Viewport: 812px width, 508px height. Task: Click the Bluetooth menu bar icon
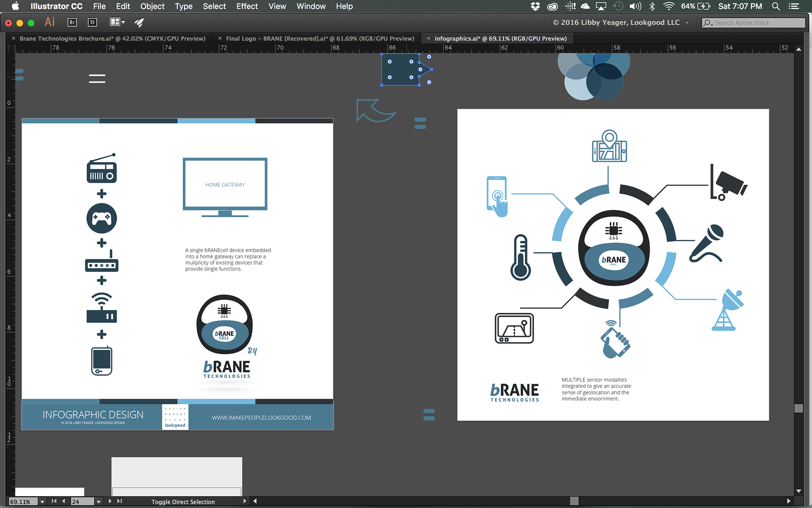[x=652, y=6]
